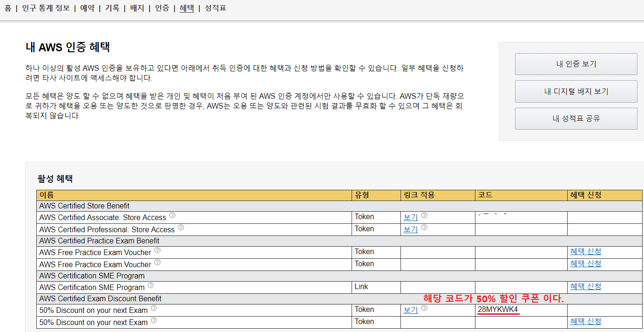644x332 pixels.
Task: Click the AWS Certification SME Program group header row
Action: coord(339,276)
